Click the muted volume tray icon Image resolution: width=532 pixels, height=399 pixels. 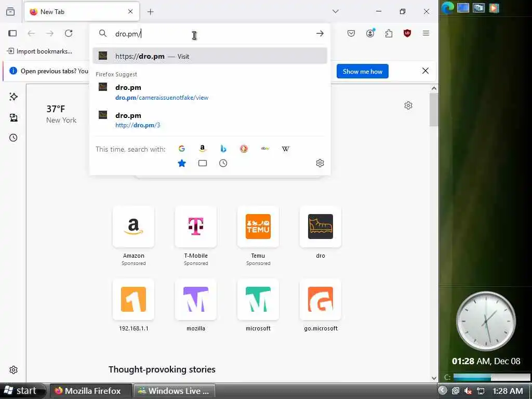pos(468,391)
